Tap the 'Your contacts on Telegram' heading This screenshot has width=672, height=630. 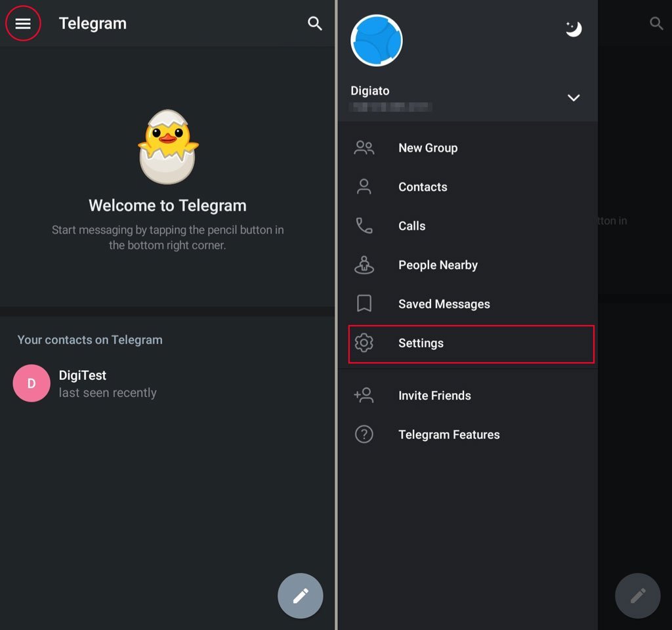pyautogui.click(x=90, y=340)
